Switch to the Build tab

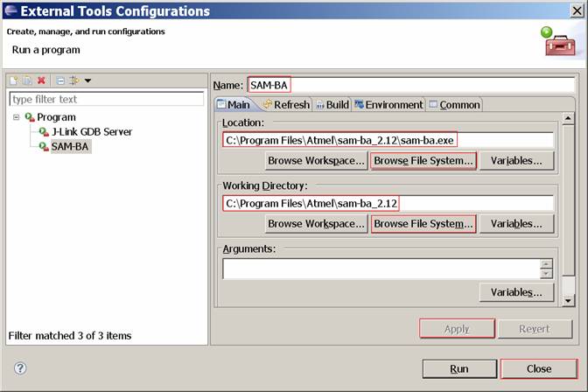coord(332,105)
